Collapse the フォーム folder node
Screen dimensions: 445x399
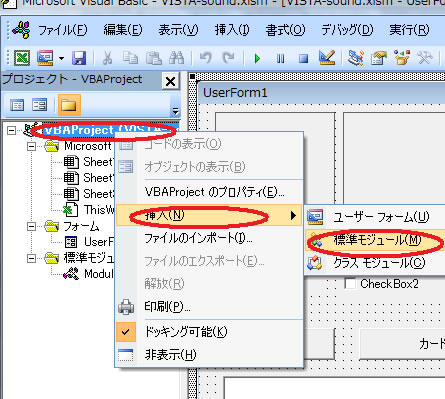31,227
